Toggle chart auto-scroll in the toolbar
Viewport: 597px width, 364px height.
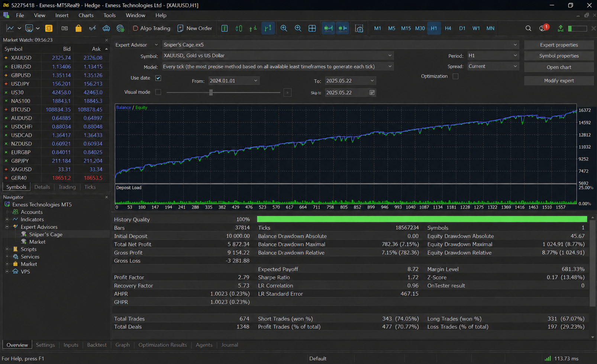(x=328, y=28)
